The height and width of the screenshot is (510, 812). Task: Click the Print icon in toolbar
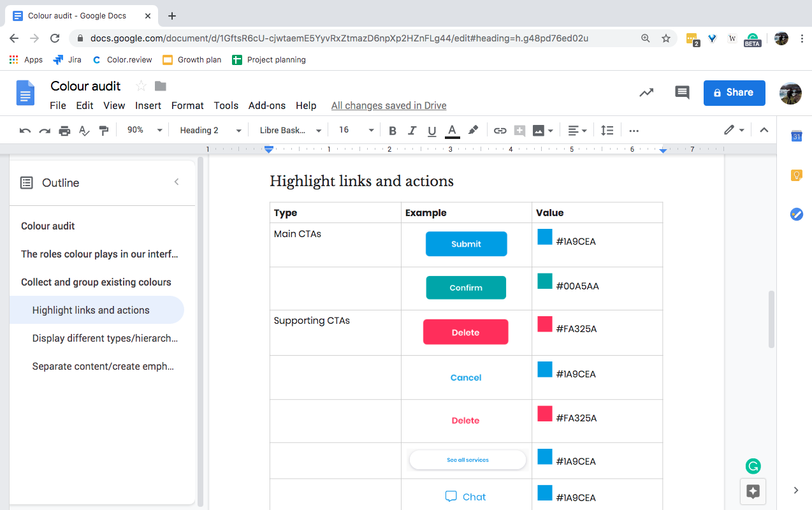(64, 130)
